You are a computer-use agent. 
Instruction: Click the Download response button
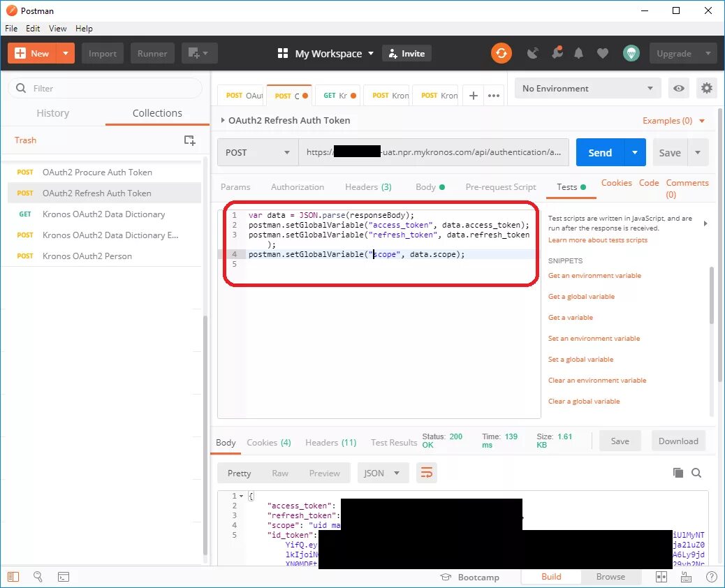click(x=678, y=441)
